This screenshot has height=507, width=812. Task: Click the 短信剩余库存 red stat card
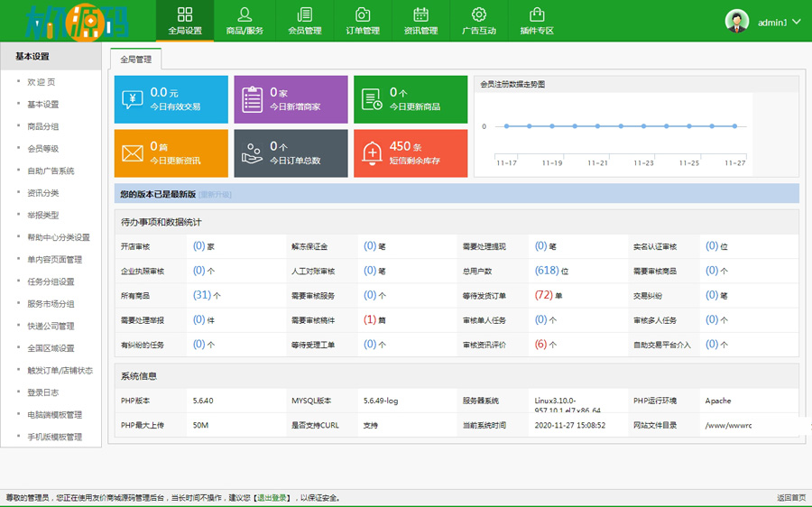411,153
